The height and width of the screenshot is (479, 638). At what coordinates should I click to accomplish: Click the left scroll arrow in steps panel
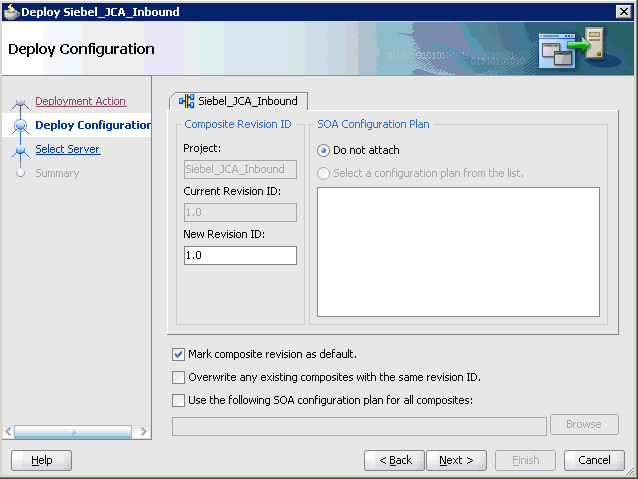pyautogui.click(x=8, y=431)
